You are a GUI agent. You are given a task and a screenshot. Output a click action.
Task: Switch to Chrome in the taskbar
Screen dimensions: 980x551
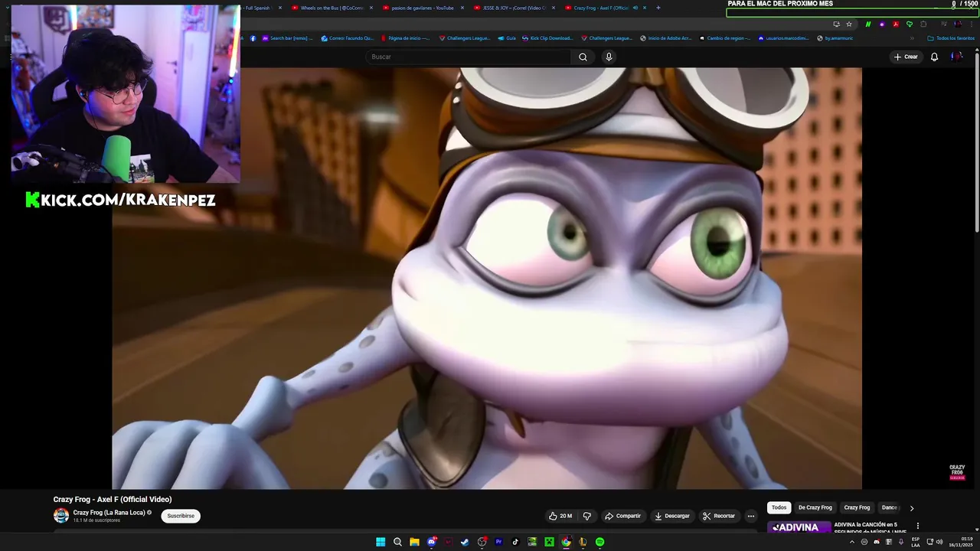click(566, 542)
